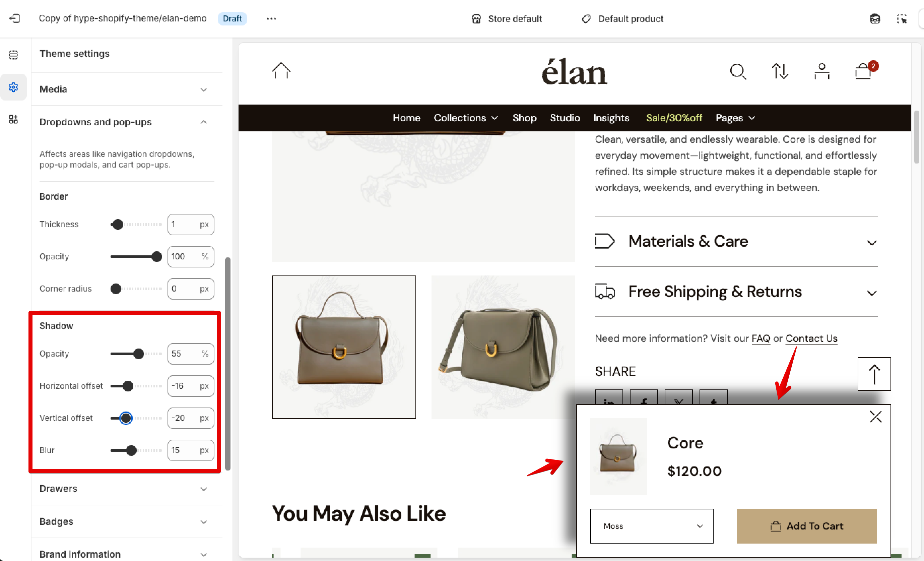
Task: Expand Materials & Care accordion
Action: (736, 242)
